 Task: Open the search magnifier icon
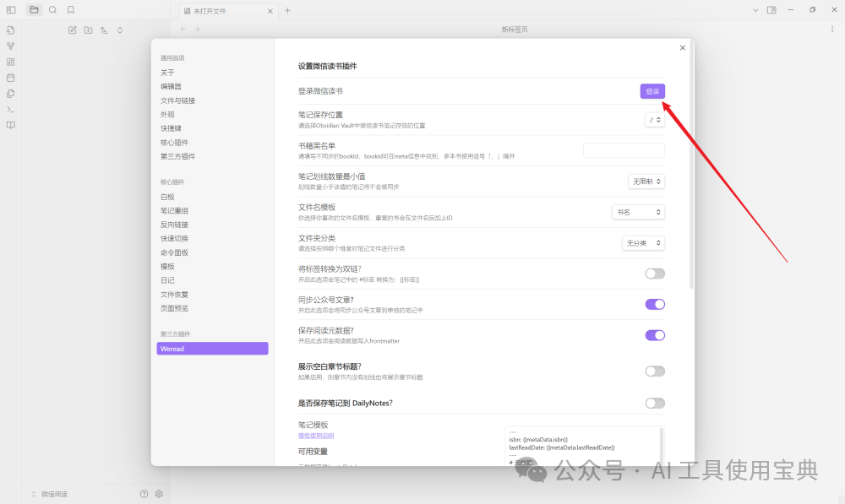[52, 9]
